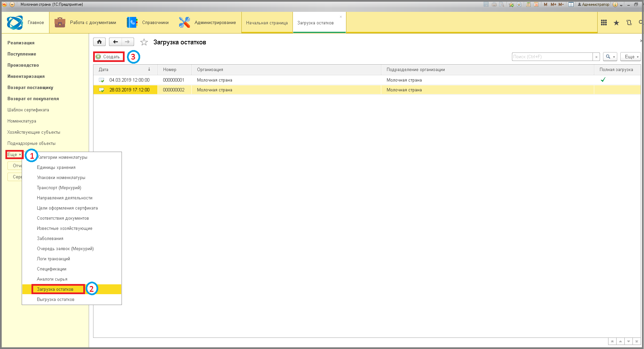Open history icon in top-right panel
This screenshot has height=349, width=644.
[629, 23]
